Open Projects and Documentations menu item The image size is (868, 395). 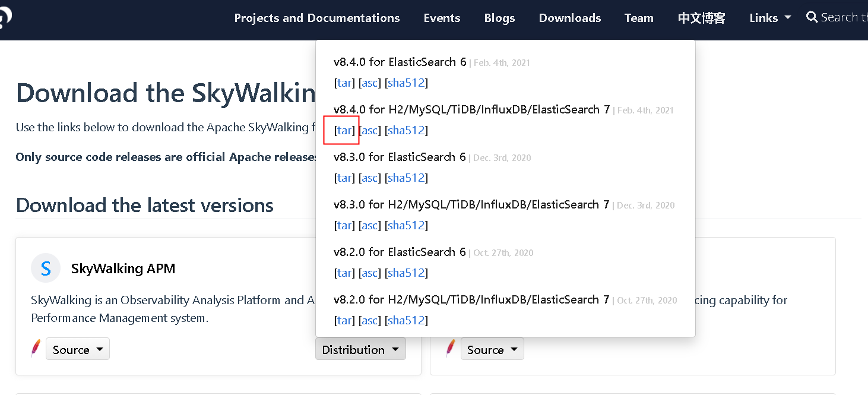click(317, 18)
